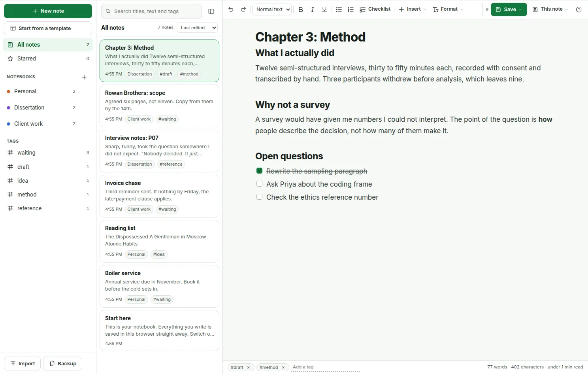Screen dimensions: 588x374
Task: Filter by the waiting tag
Action: 48,153
